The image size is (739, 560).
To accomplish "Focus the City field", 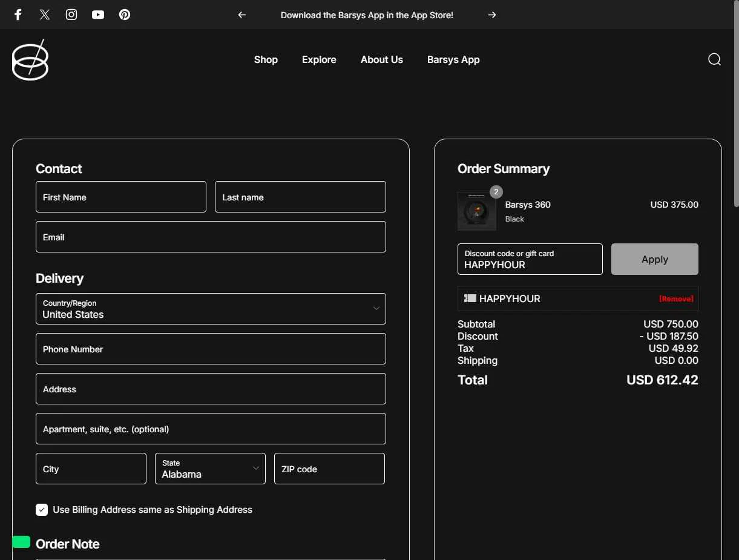I will point(91,469).
